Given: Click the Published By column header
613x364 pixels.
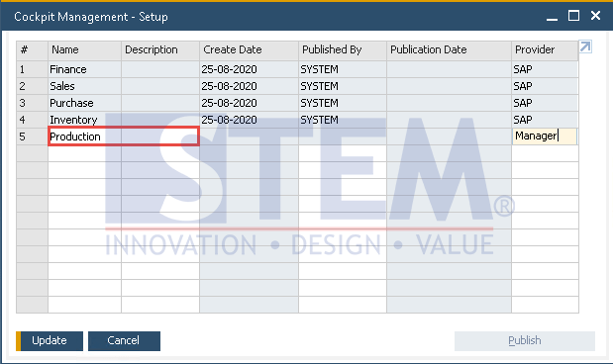Looking at the screenshot, I should pos(343,50).
